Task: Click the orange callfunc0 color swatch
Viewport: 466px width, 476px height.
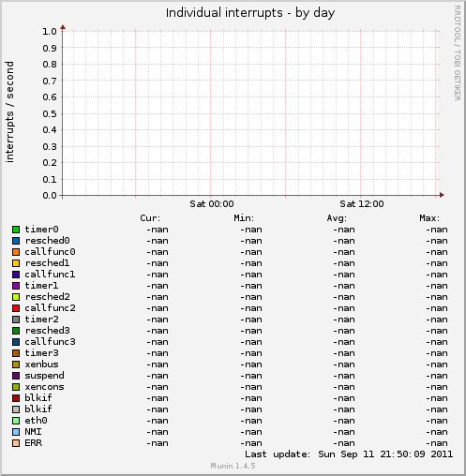Action: coord(16,252)
